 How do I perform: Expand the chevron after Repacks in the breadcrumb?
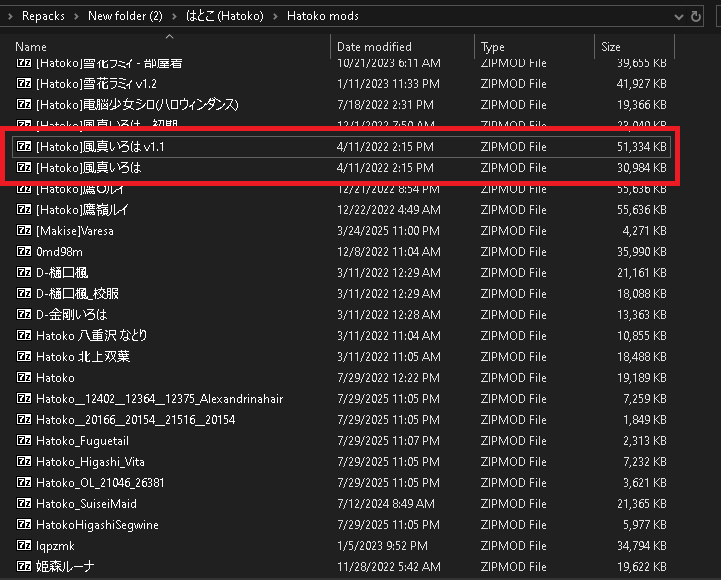coord(77,16)
